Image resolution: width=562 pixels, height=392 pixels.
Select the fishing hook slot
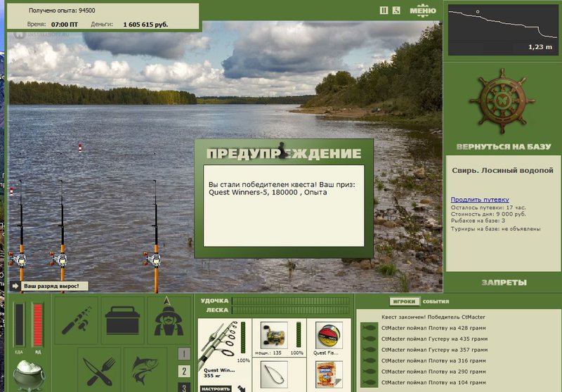tap(274, 374)
